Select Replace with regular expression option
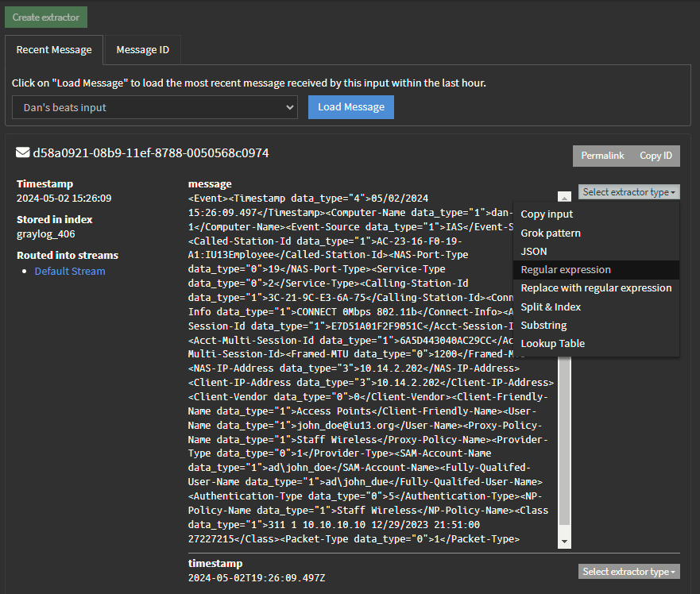This screenshot has height=594, width=700. [596, 288]
